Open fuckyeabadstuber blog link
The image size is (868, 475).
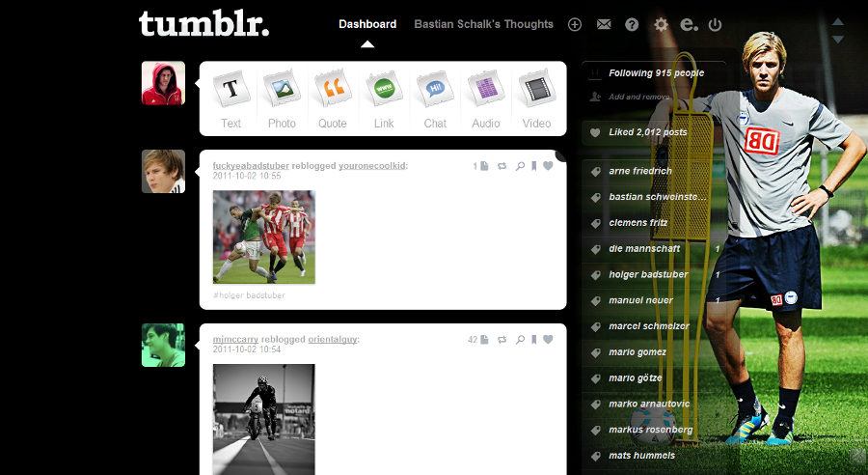point(251,166)
